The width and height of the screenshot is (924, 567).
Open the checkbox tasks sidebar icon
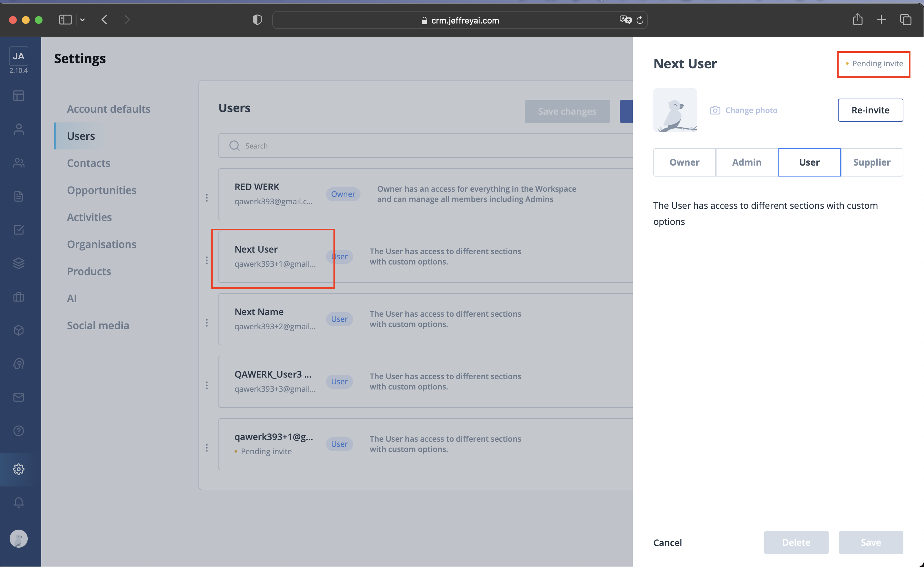[x=18, y=229]
